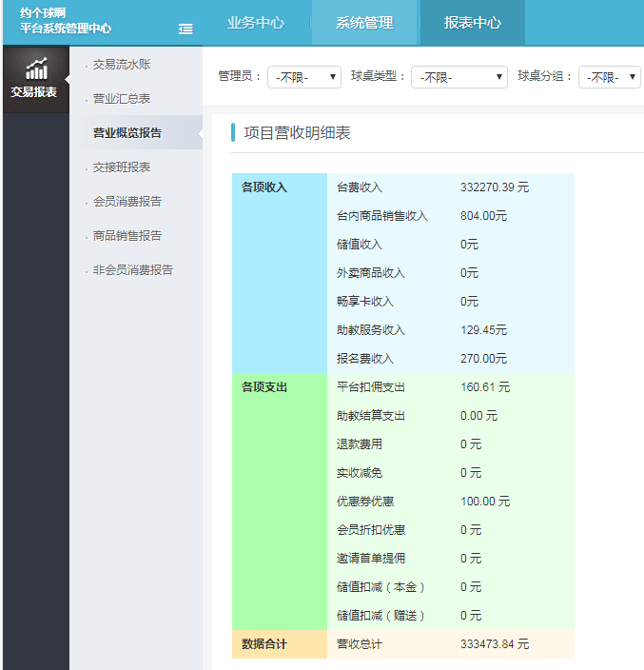Click the 0.00 元 value
The image size is (644, 670).
[x=479, y=416]
